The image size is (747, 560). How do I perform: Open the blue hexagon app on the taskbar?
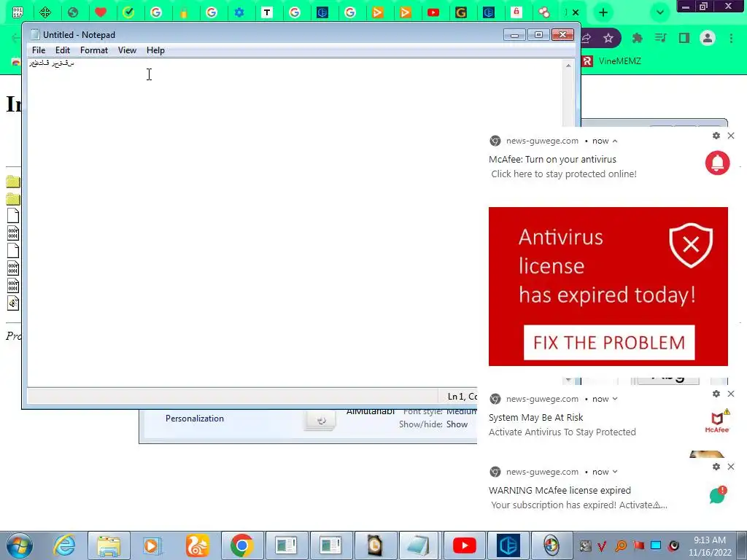pos(508,545)
